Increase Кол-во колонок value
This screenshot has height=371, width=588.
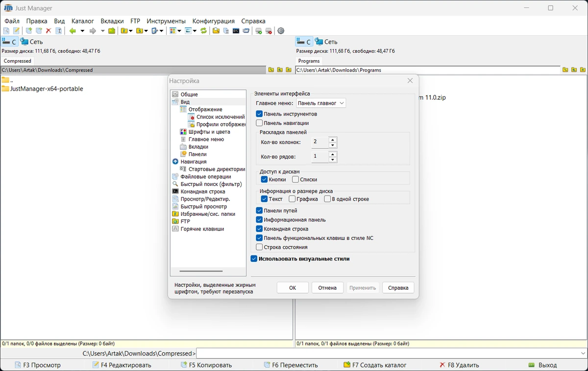tap(333, 139)
